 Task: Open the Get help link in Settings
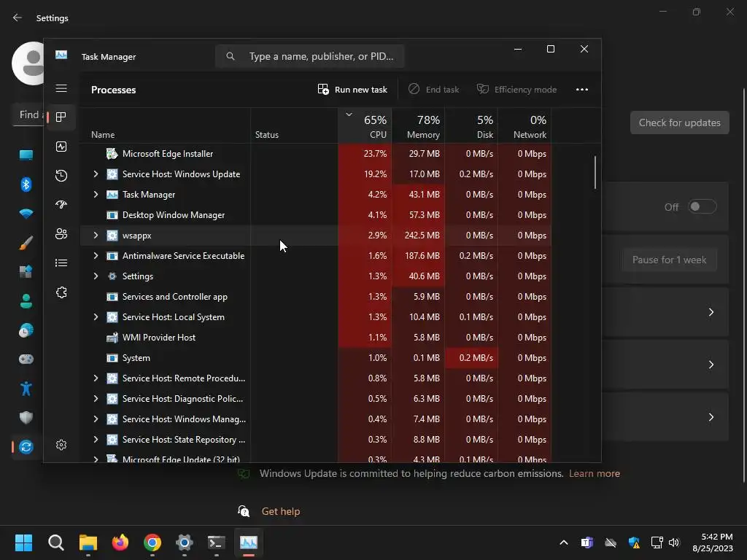(281, 511)
